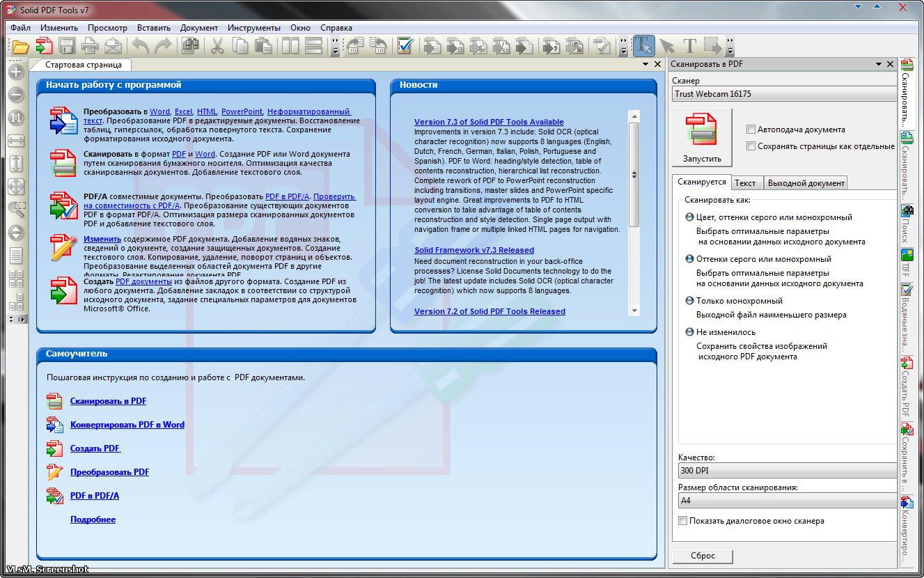Screen dimensions: 924x578
Task: Click the Redo arrow icon
Action: 163,46
